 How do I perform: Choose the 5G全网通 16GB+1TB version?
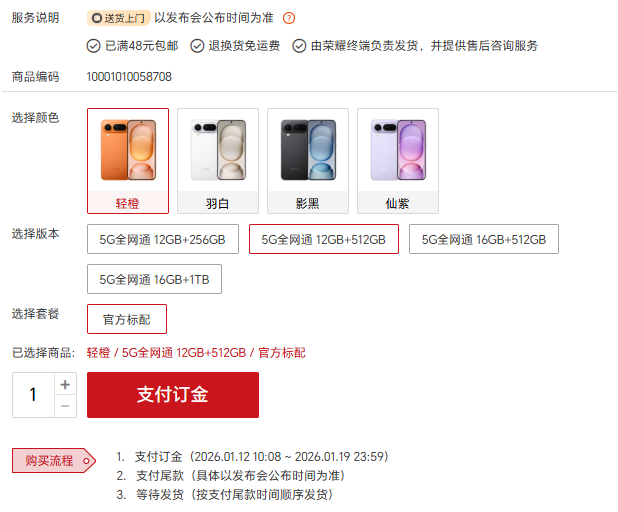click(x=154, y=279)
